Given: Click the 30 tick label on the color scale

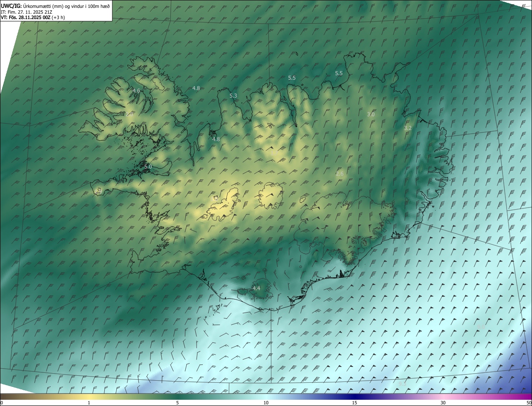Looking at the screenshot, I should pos(443,403).
